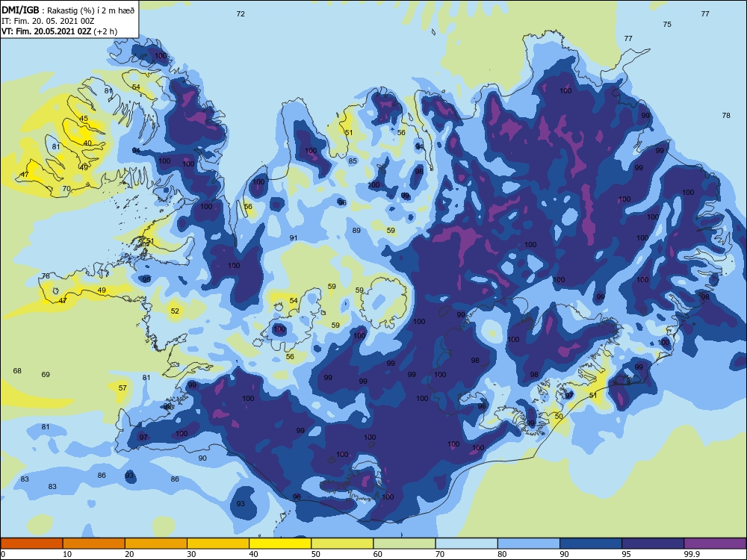Click the legend scale label '60'

click(378, 554)
